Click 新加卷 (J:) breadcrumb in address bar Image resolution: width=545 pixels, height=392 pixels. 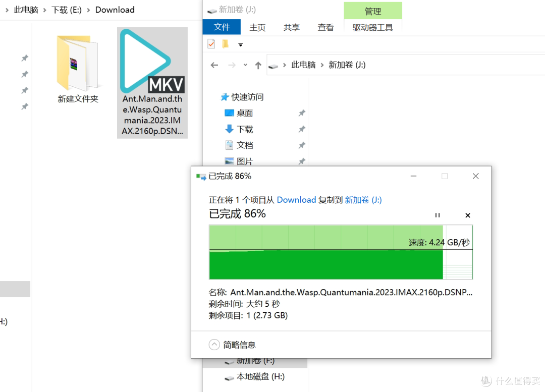(x=347, y=65)
